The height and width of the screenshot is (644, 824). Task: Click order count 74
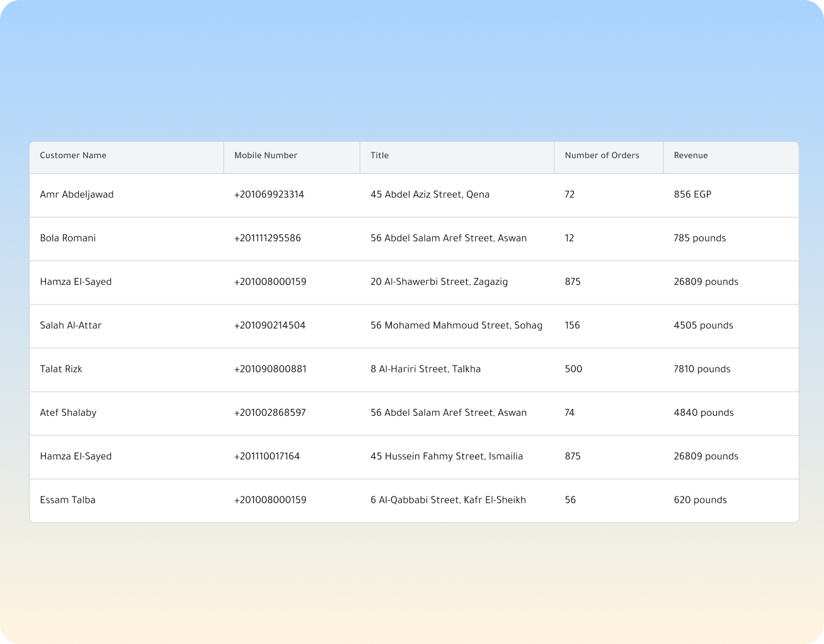tap(569, 413)
